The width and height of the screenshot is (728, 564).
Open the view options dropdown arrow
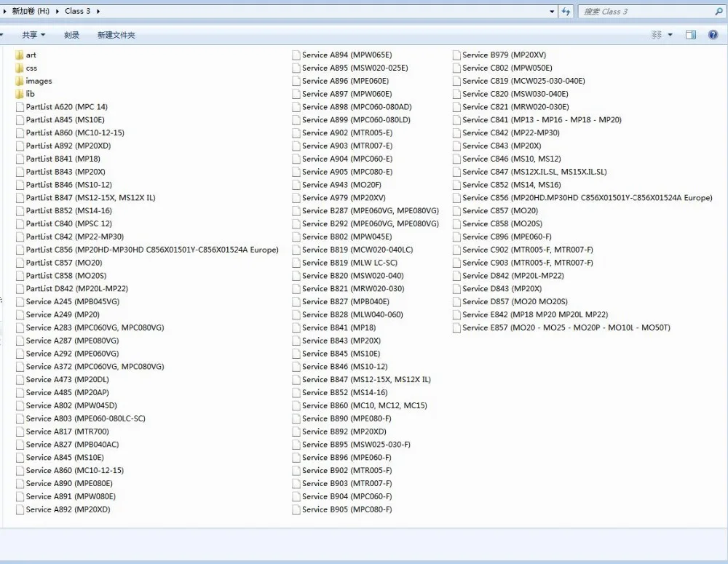click(x=670, y=35)
